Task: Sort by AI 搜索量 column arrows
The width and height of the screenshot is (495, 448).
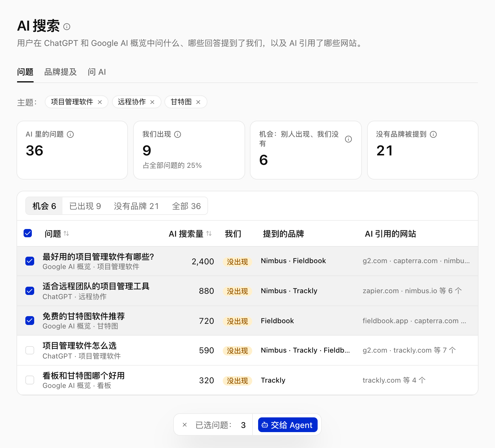Action: [x=209, y=234]
